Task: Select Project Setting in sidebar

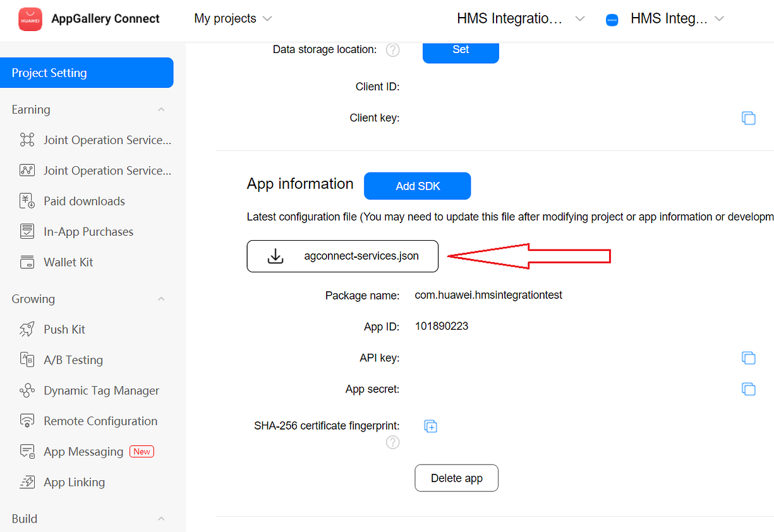Action: pos(87,73)
